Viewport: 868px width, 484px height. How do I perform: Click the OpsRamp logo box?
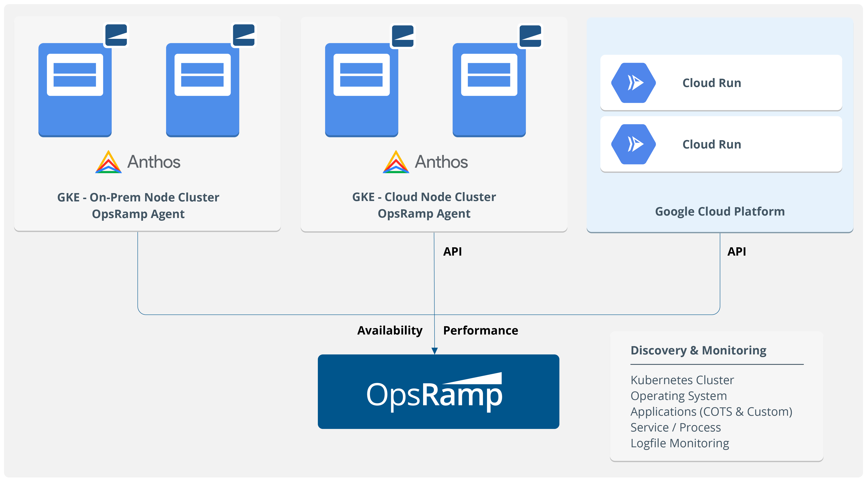click(x=438, y=392)
